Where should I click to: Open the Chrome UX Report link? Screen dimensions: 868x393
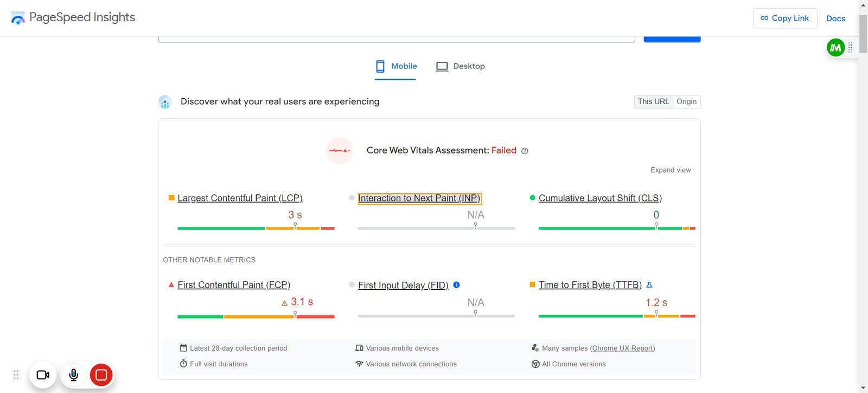point(623,348)
